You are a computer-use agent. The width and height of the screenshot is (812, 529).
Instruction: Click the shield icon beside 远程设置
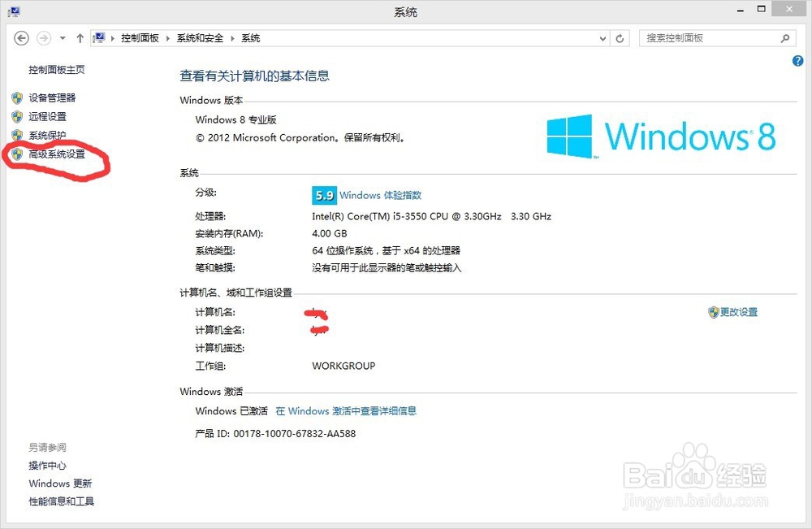[x=18, y=116]
